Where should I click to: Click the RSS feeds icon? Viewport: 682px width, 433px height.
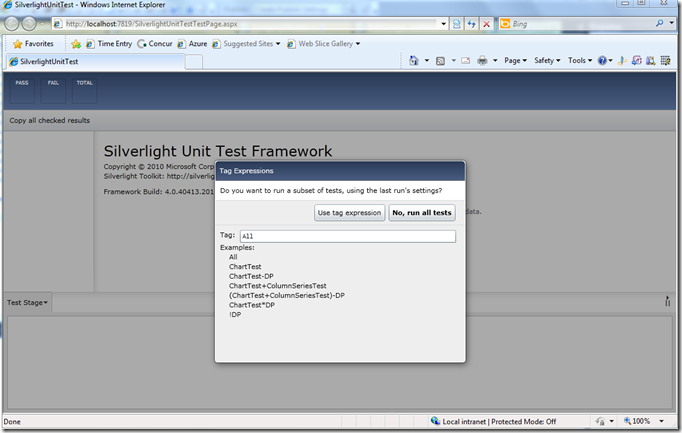(x=440, y=61)
